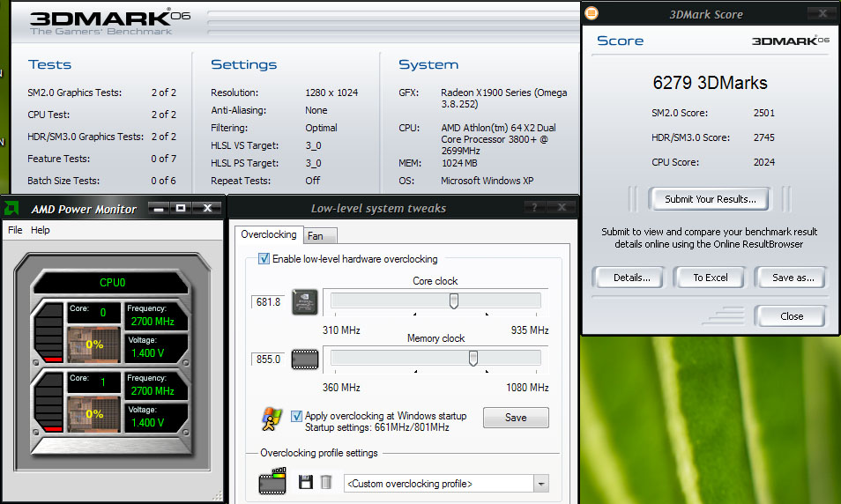This screenshot has height=504, width=841.
Task: Click the Resolution value 1280 x 1024
Action: point(331,93)
